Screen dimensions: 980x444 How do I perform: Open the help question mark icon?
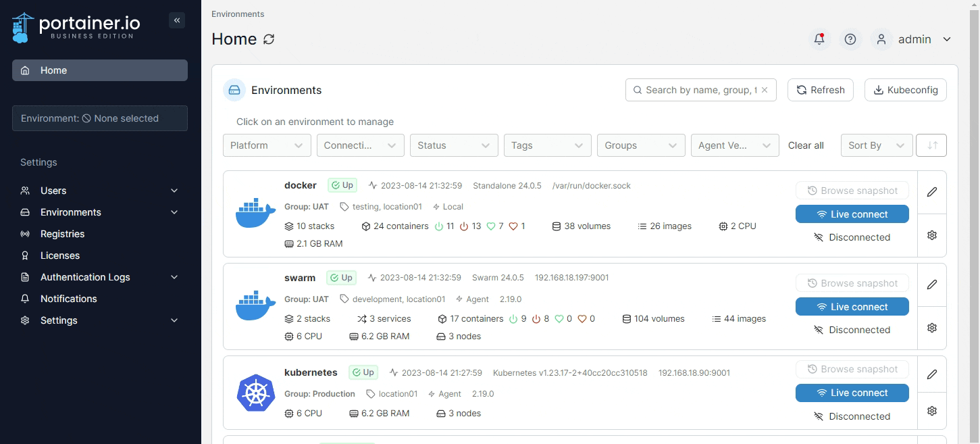[x=850, y=39]
